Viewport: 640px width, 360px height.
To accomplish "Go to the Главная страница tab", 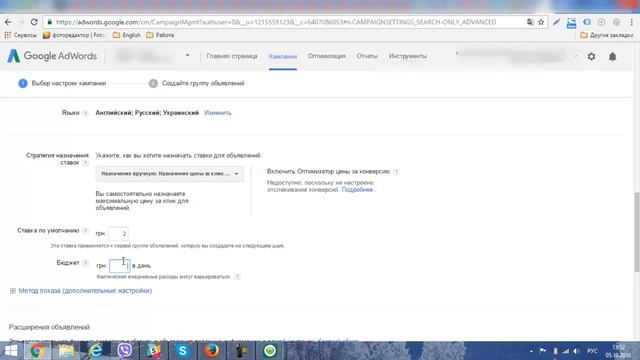I will click(232, 56).
